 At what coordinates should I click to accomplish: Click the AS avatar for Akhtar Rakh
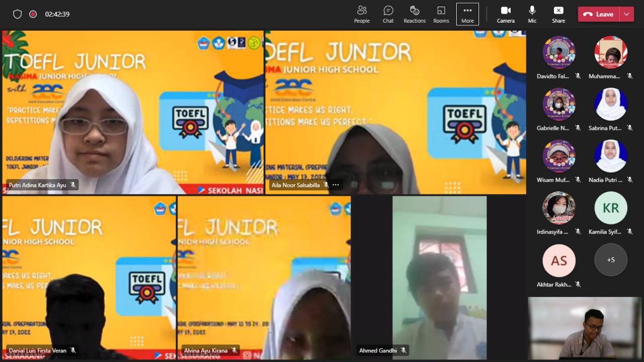(558, 260)
